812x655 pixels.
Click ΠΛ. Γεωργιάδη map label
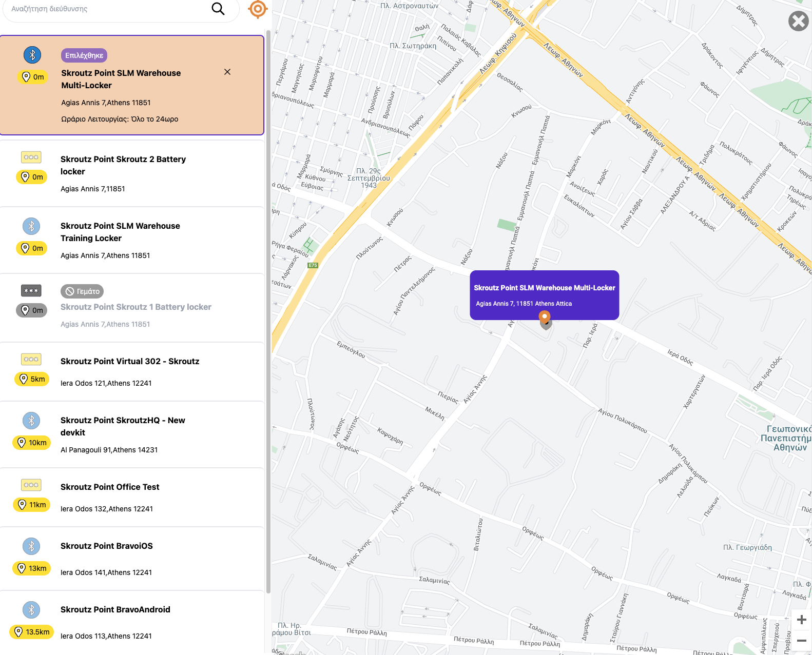pyautogui.click(x=747, y=547)
